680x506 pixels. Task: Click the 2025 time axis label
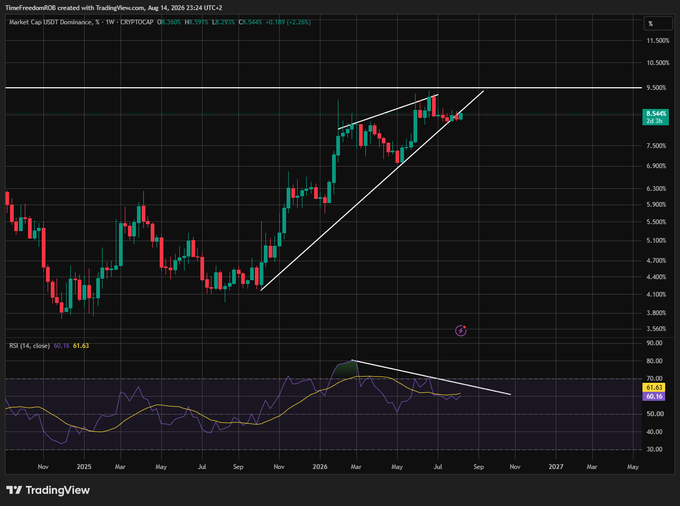click(x=84, y=467)
